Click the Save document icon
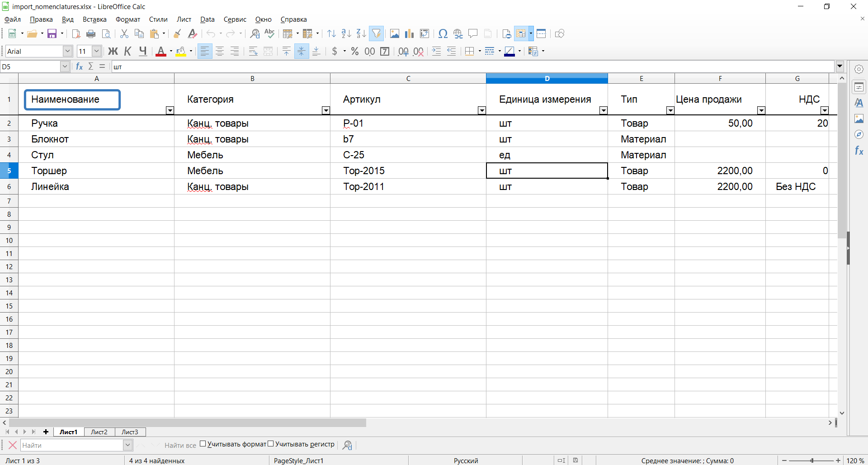Viewport: 868px width, 465px height. 52,34
